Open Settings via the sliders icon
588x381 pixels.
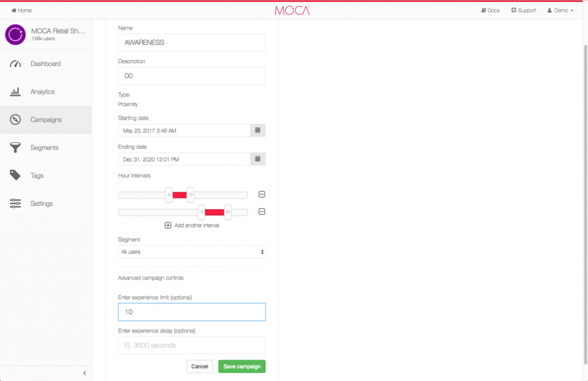15,203
